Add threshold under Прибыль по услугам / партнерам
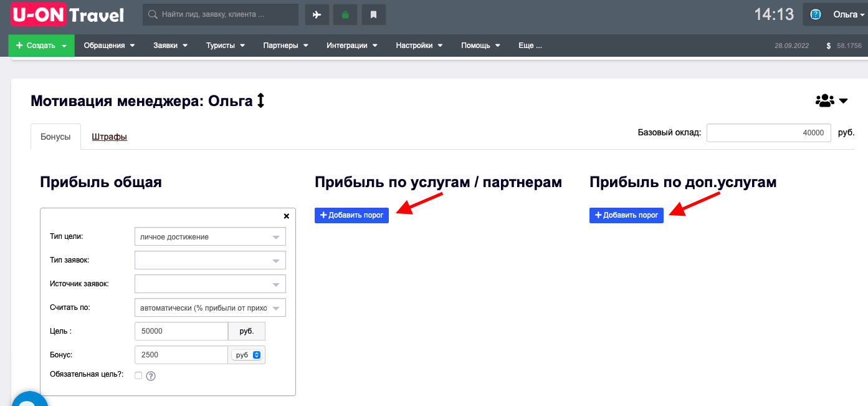 (x=351, y=215)
